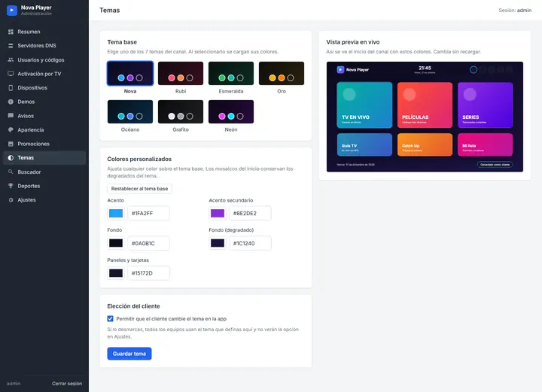Open the Paneles y tarjetas color swatch
The image size is (542, 392).
coord(116,273)
